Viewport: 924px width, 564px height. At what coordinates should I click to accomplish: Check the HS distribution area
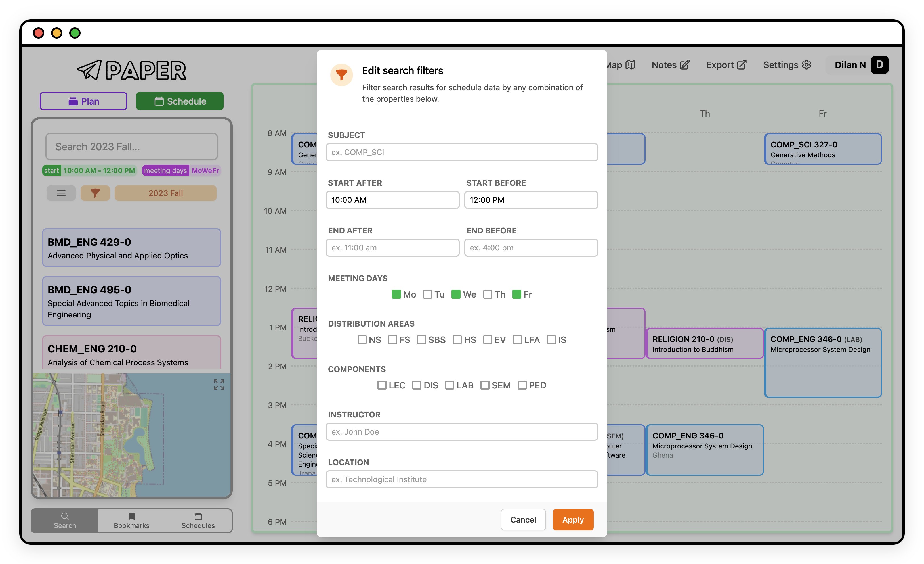pos(457,340)
